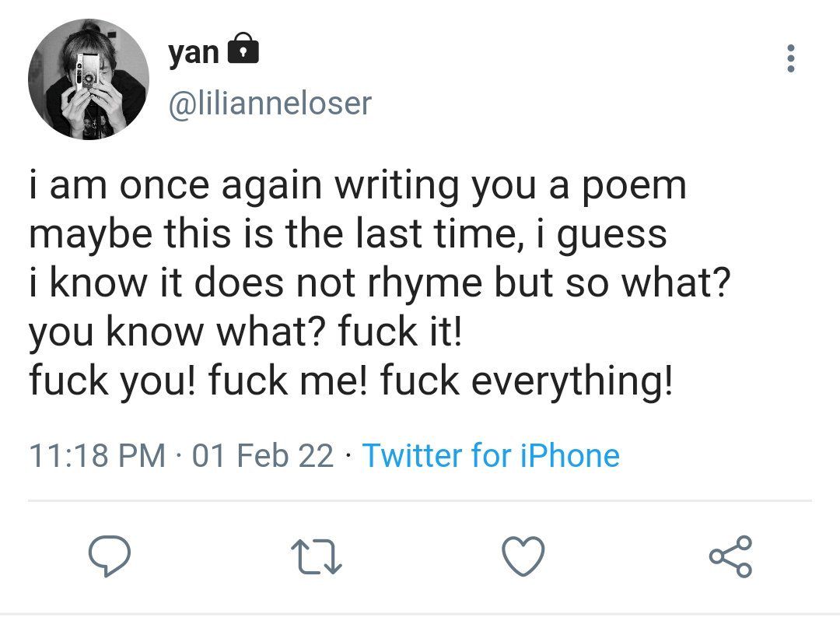840x628 pixels.
Task: Click the last line ending 'fuck everything!'
Action: pos(351,381)
